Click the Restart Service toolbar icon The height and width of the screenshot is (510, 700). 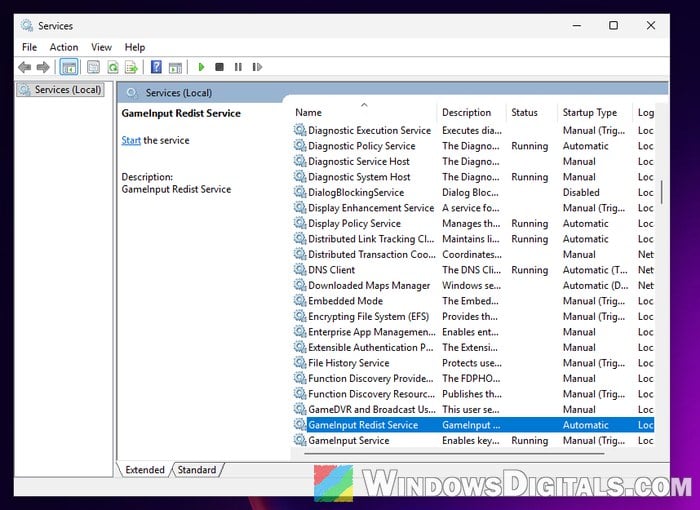[x=257, y=67]
